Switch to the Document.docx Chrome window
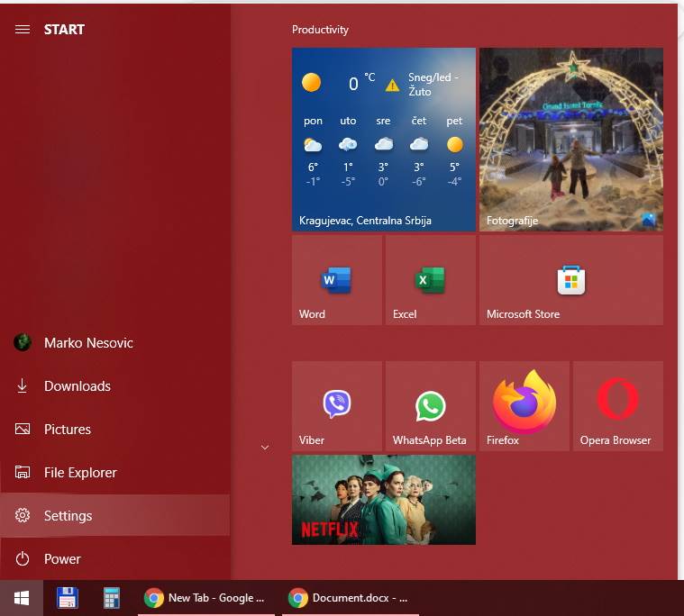This screenshot has height=616, width=684. 351,598
